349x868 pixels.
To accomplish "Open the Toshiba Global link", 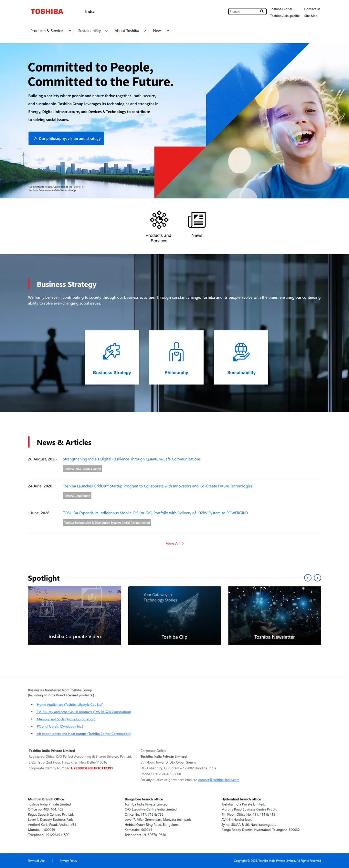I will (281, 9).
